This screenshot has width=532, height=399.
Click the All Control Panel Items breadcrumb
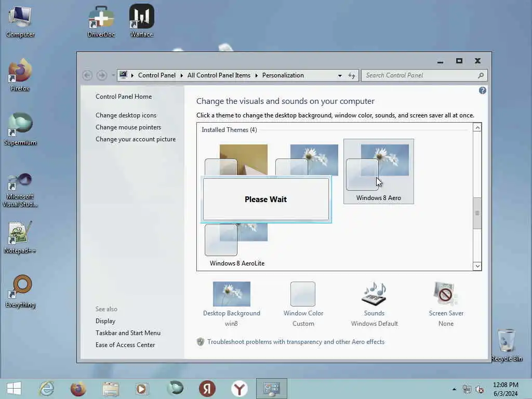tap(219, 75)
